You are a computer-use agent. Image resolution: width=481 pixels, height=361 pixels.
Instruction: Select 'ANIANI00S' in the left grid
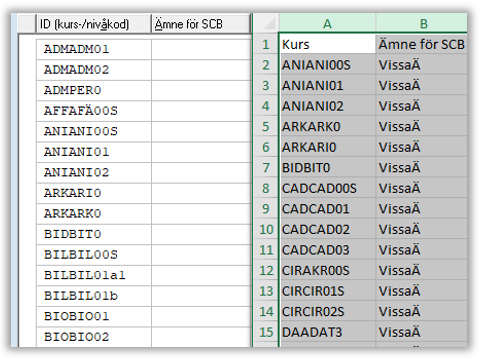coord(94,131)
